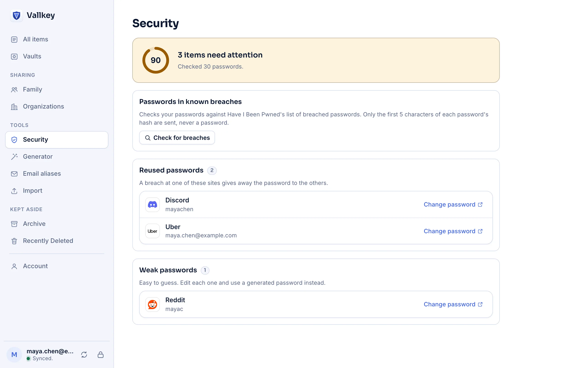The height and width of the screenshot is (368, 588).
Task: Select the Security shield icon
Action: point(14,140)
